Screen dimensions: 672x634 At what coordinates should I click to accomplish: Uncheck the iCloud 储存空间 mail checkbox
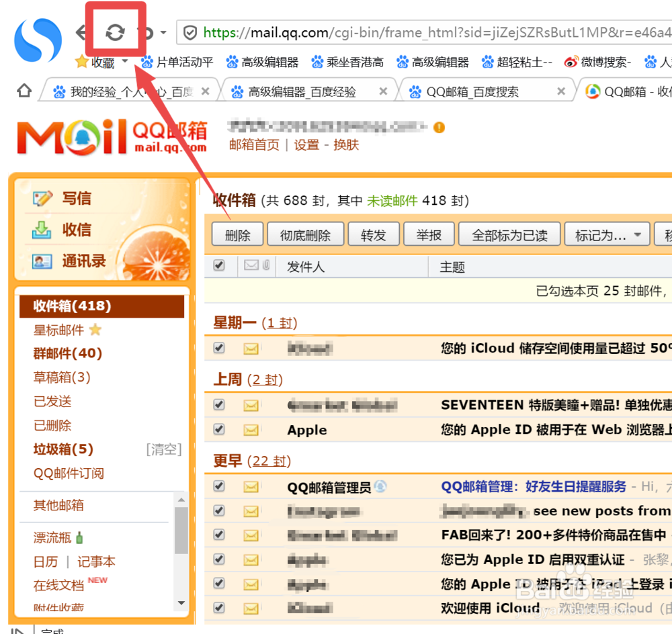pos(219,348)
